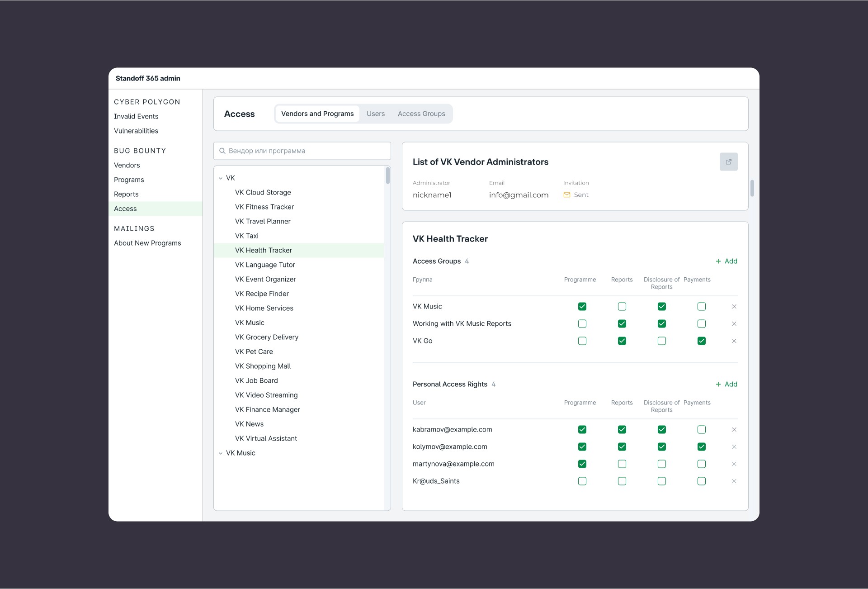Expand the VK Music vendor node
This screenshot has width=868, height=589.
[x=221, y=453]
